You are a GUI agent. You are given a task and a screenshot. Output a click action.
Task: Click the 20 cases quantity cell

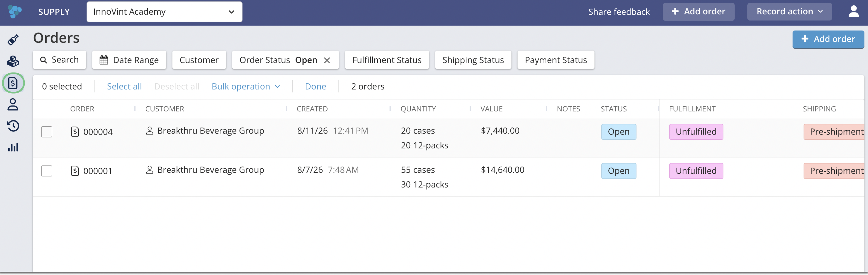[418, 131]
